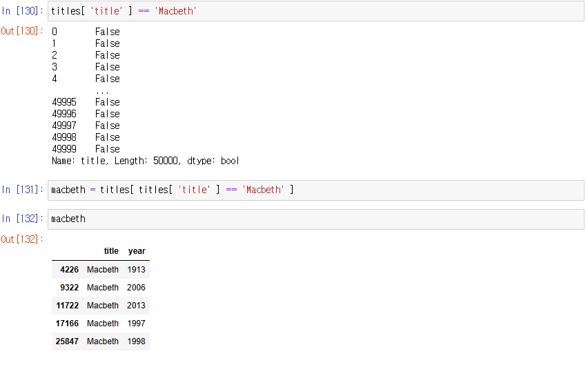Viewport: 588px width, 367px height.
Task: Select index 4226 in the dataframe
Action: point(70,270)
